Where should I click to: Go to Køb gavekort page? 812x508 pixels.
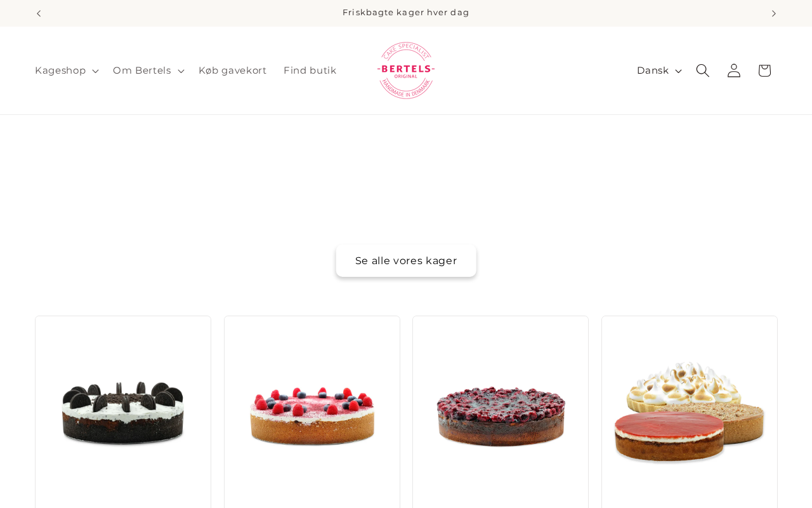tap(232, 70)
